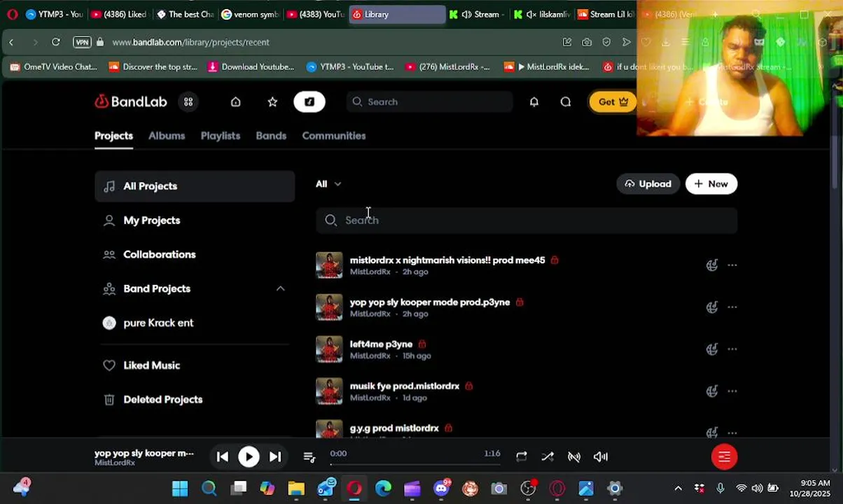This screenshot has width=843, height=504.
Task: Open the BandLab logo home link
Action: 131,101
